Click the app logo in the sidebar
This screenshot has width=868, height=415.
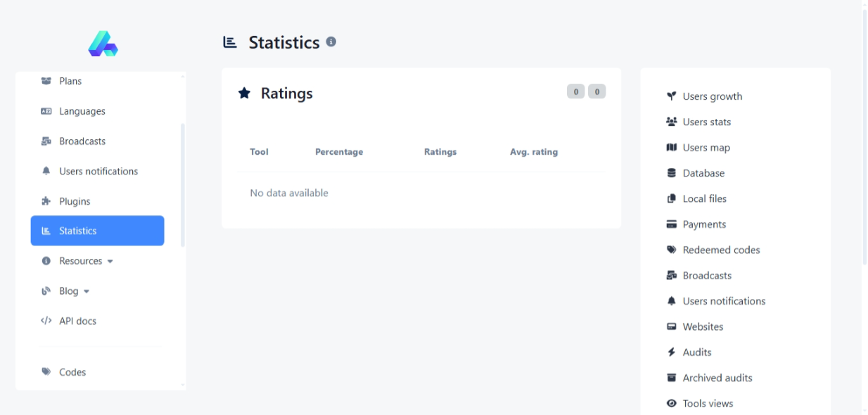click(103, 44)
